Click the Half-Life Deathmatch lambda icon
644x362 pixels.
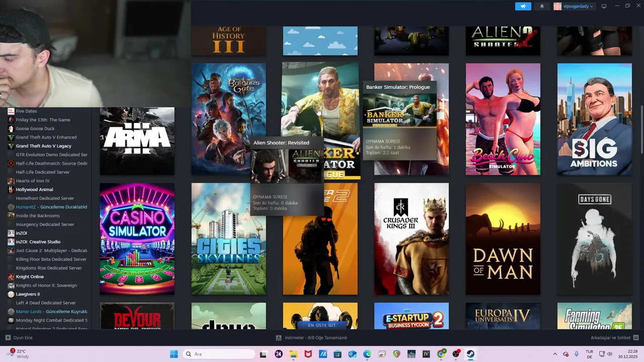click(11, 163)
